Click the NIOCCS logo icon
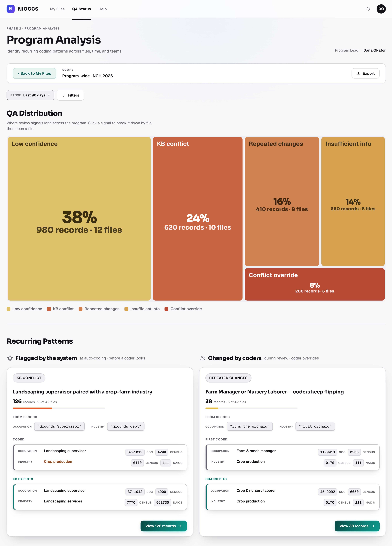 11,9
